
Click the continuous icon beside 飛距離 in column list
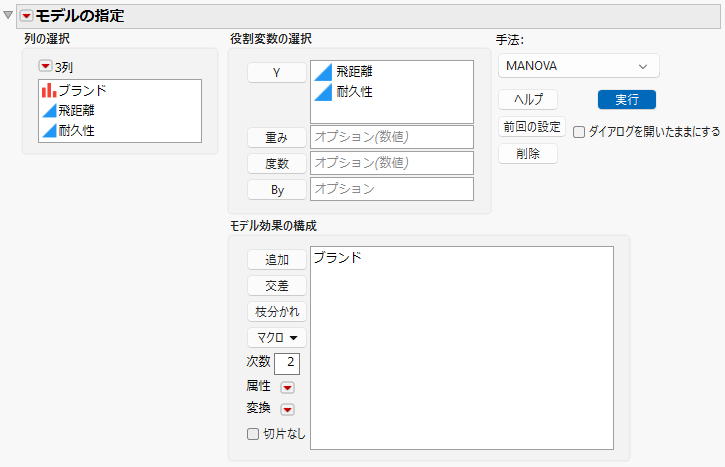(49, 111)
